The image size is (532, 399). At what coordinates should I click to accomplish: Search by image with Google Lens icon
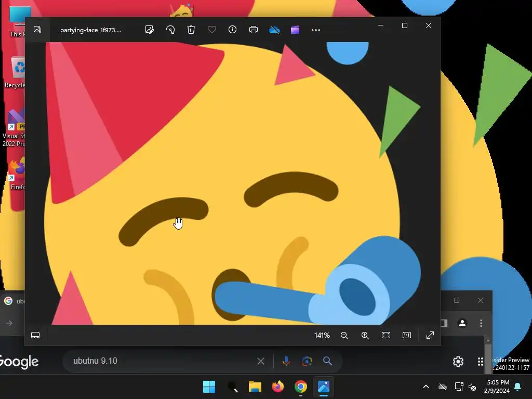(x=307, y=361)
